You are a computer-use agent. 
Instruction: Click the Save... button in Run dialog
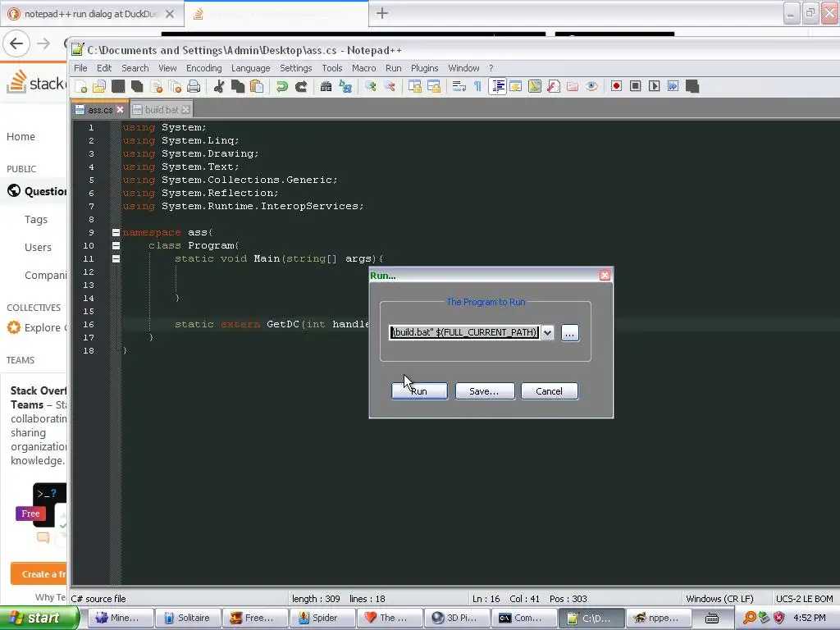click(484, 391)
